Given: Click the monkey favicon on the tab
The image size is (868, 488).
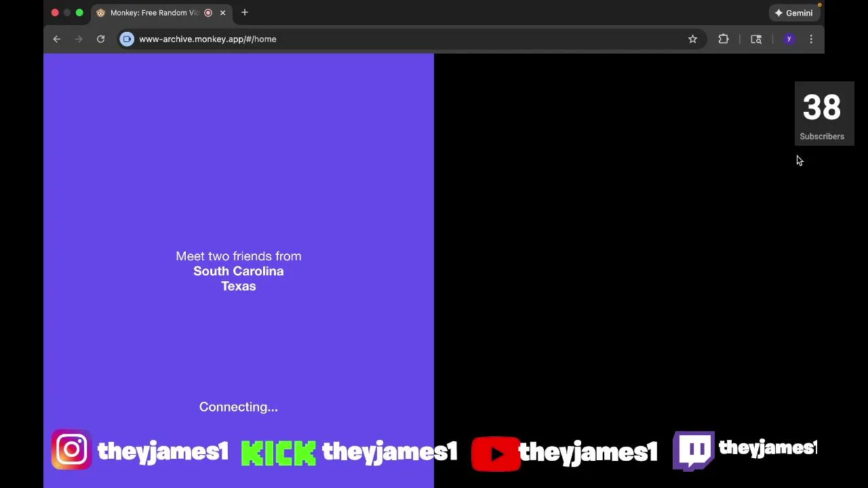Looking at the screenshot, I should (x=100, y=13).
